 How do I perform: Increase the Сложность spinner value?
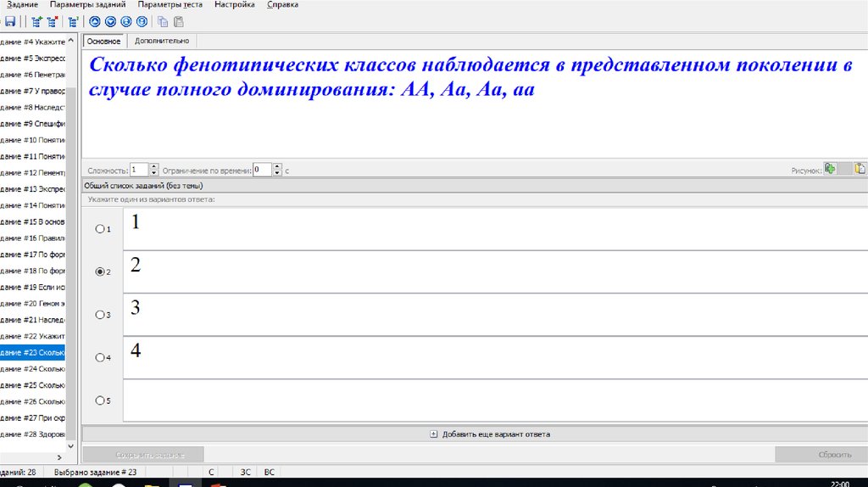(154, 166)
